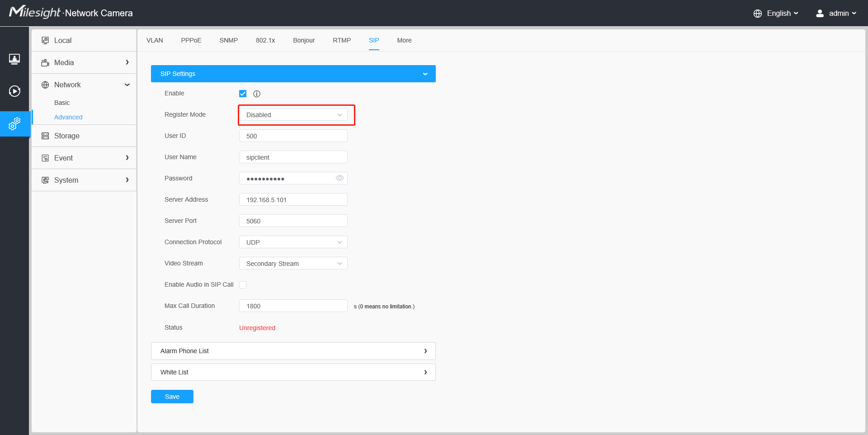Expand the Alarm Phone List section
This screenshot has height=435, width=868.
click(293, 351)
